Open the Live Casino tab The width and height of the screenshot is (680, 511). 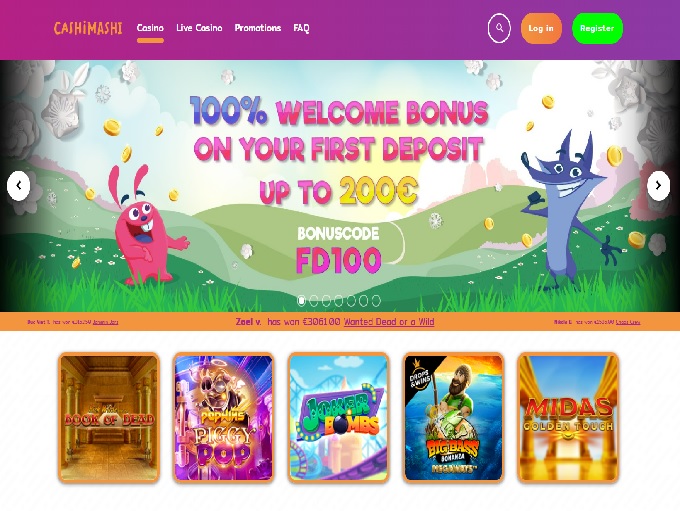tap(199, 28)
